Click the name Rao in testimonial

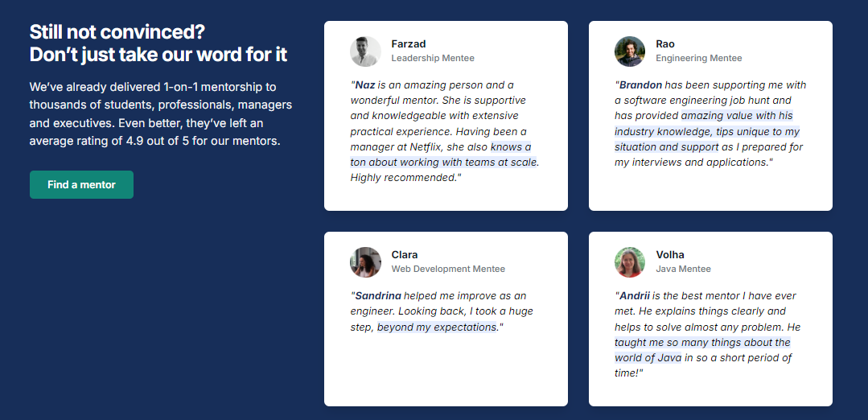[x=665, y=44]
